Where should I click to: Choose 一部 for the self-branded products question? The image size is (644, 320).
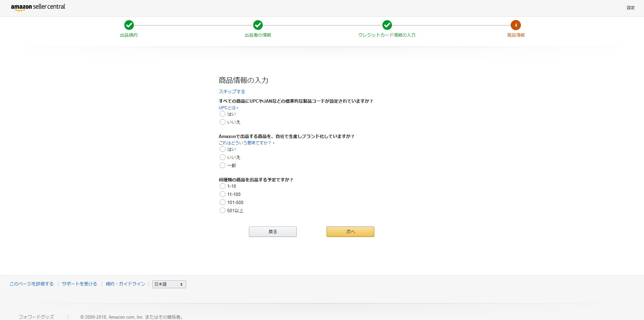(x=223, y=165)
